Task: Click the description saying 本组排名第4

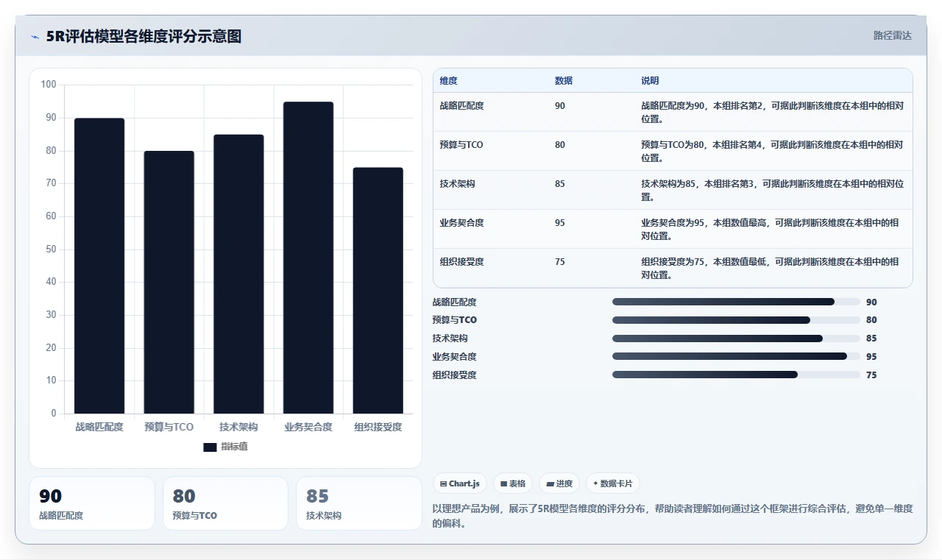Action: pyautogui.click(x=772, y=152)
